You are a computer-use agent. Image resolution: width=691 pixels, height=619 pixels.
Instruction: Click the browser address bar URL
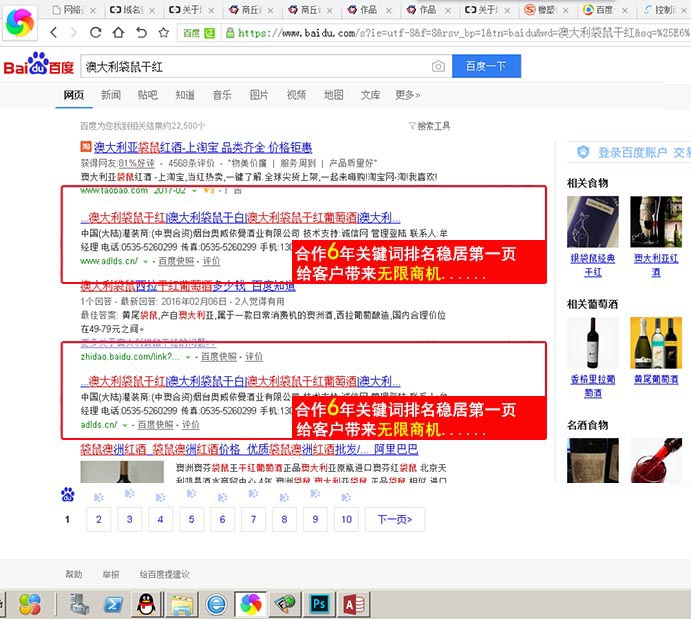pos(463,33)
